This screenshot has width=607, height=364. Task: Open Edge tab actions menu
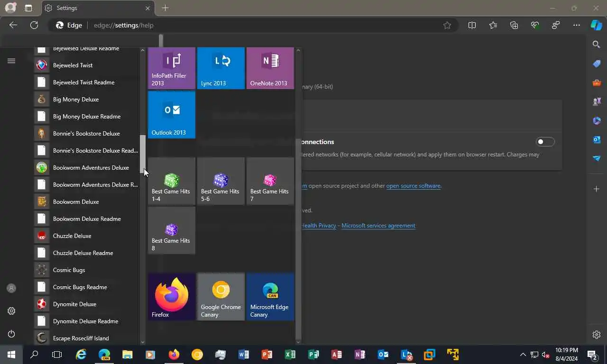coord(28,8)
